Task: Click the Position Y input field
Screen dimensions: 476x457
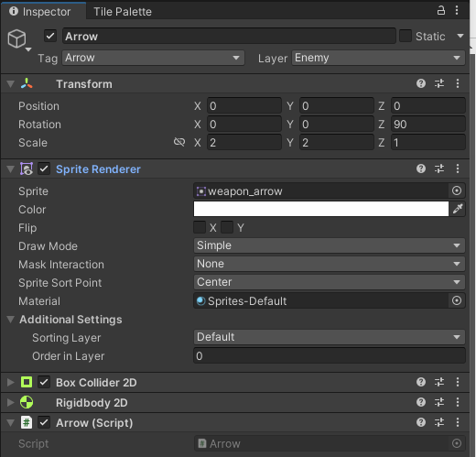Action: (x=337, y=105)
